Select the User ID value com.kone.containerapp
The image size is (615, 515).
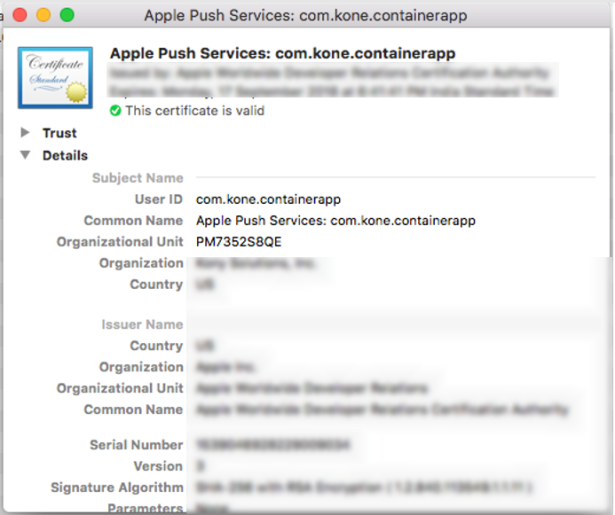click(x=268, y=199)
